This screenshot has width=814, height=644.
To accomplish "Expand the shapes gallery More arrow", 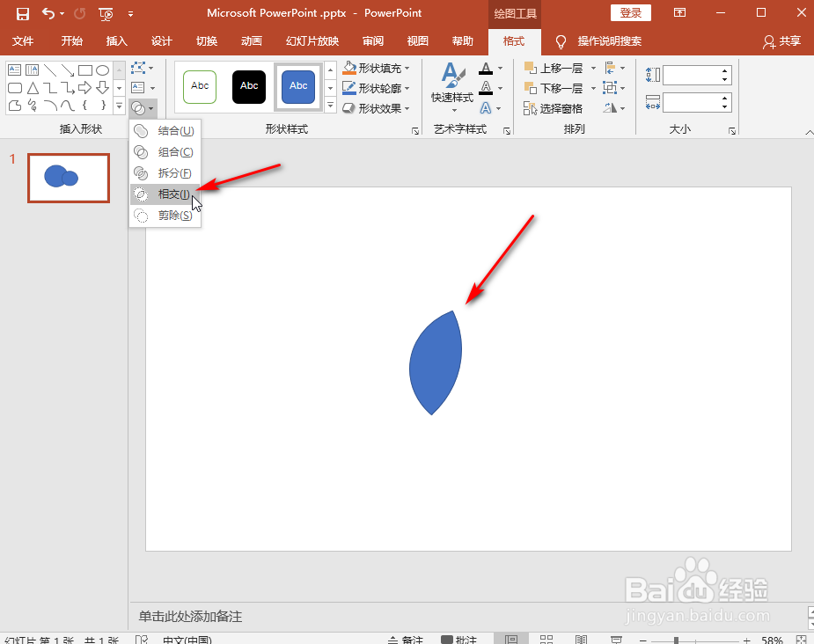I will pos(119,106).
